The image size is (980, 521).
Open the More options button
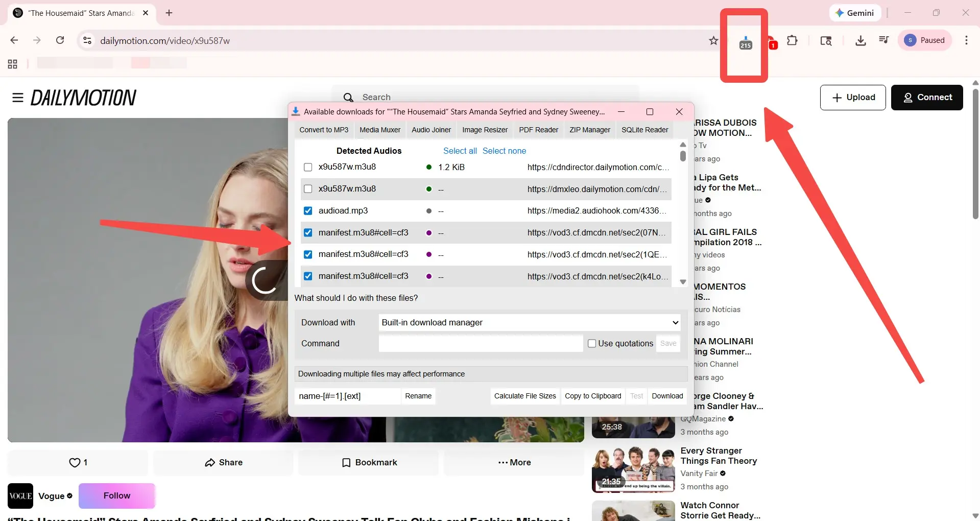514,462
